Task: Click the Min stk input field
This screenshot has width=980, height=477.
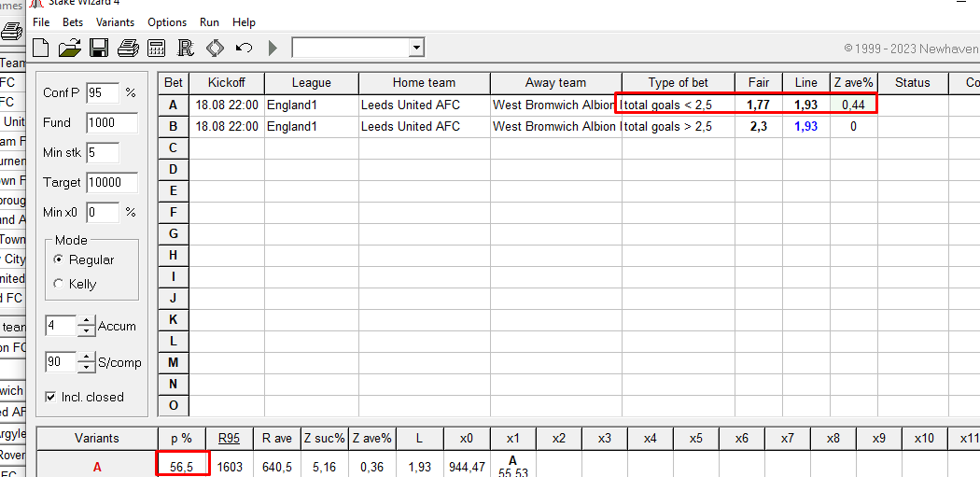Action: tap(103, 152)
